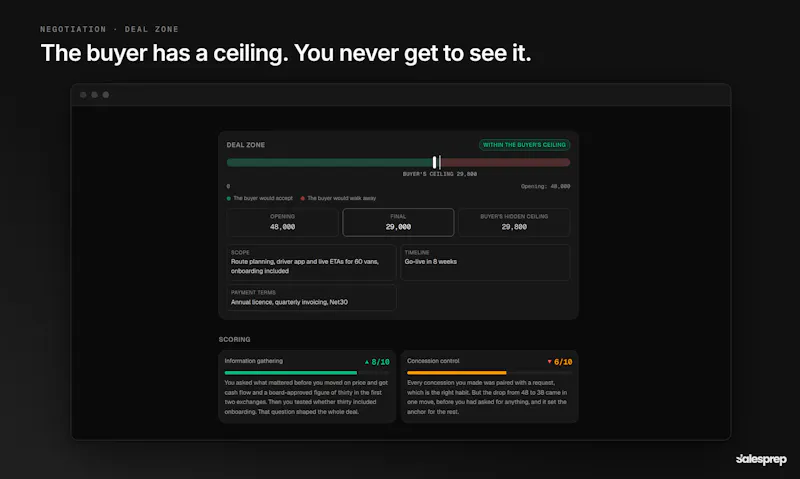This screenshot has width=800, height=479.
Task: Click the orange down arrow beside 6/10
Action: 549,362
